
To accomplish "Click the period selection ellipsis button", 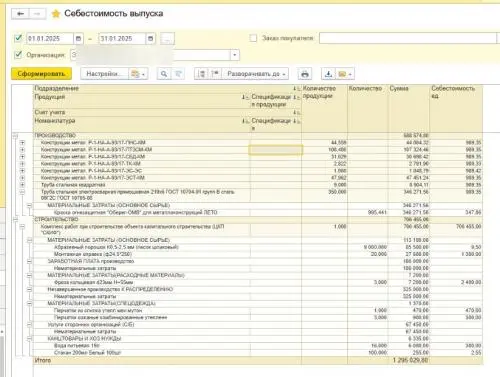I will point(167,39).
